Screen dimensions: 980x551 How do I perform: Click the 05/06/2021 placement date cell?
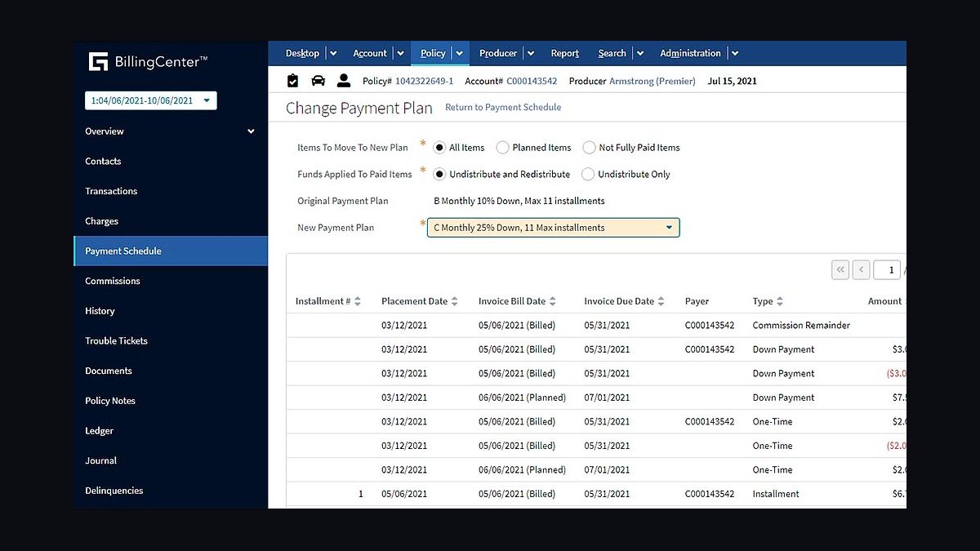coord(403,494)
